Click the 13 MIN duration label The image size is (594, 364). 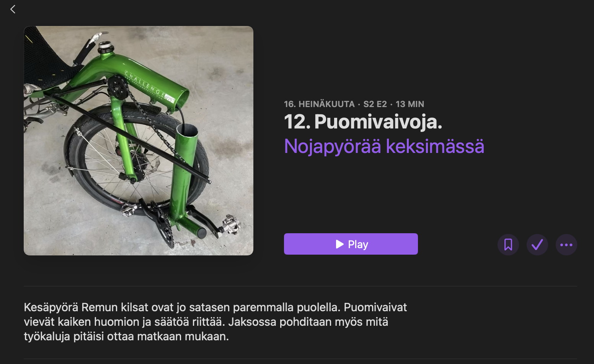410,104
